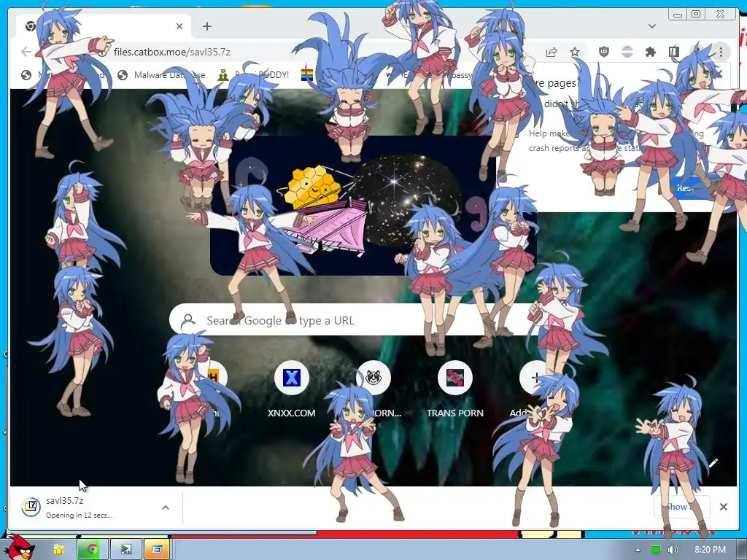The image size is (747, 560).
Task: Open the tab search chevron
Action: 651,26
